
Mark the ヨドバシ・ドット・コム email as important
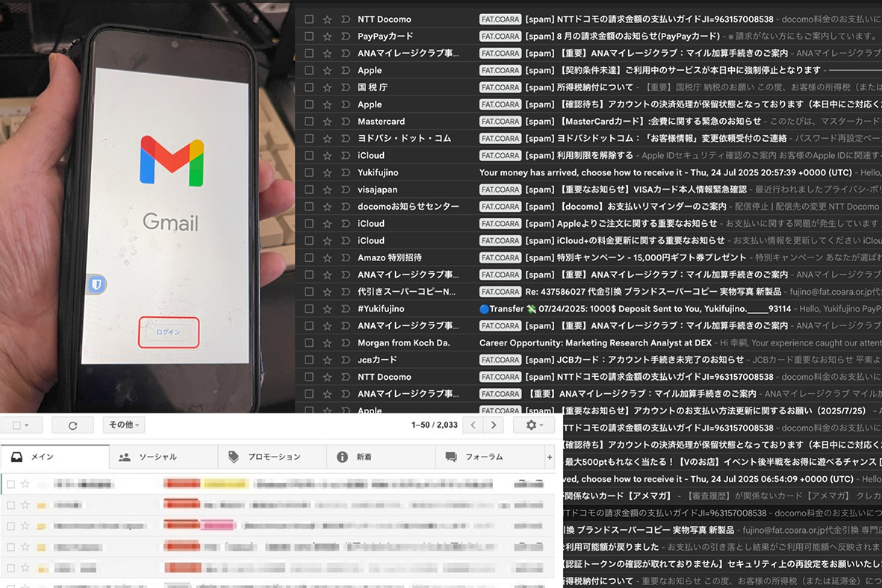345,138
